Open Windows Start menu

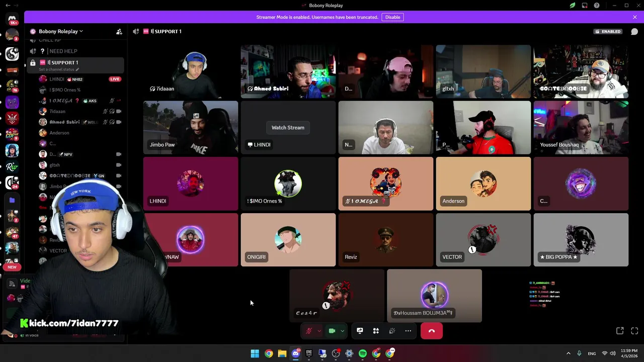pyautogui.click(x=255, y=353)
